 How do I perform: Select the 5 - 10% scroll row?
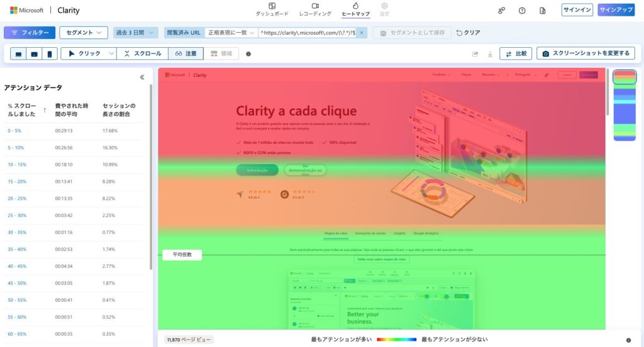pos(73,148)
